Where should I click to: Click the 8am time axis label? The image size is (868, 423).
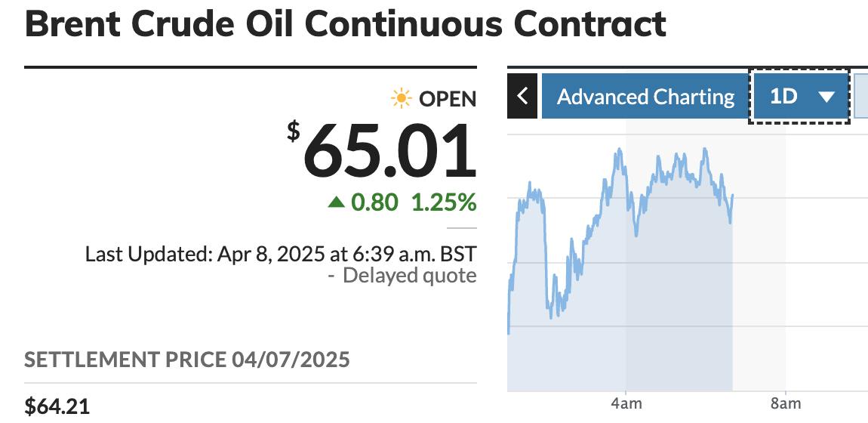[785, 404]
